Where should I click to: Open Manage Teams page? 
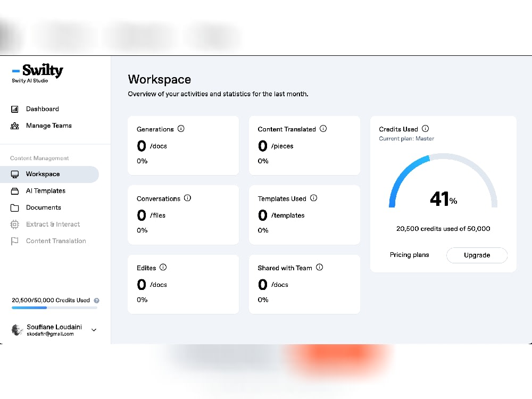pyautogui.click(x=49, y=126)
